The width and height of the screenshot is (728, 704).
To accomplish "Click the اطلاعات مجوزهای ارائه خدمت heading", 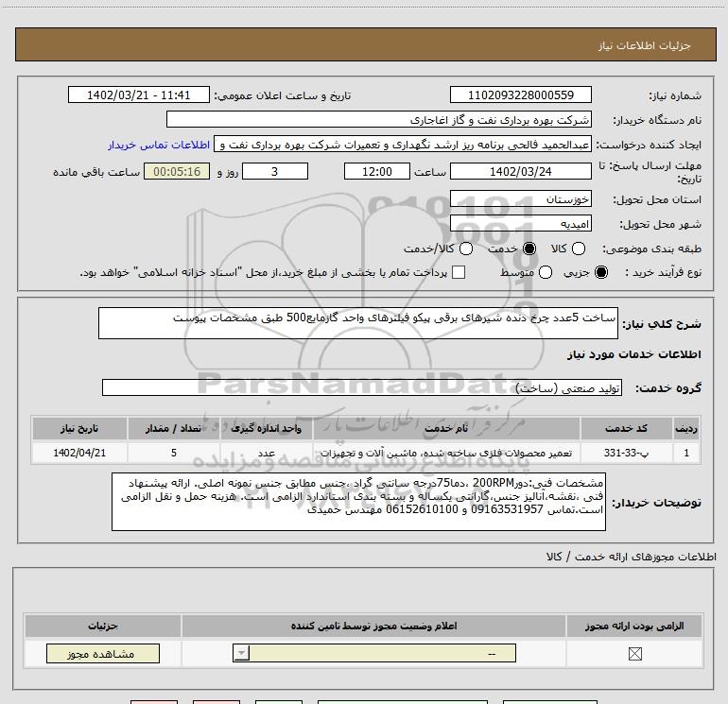I will [632, 557].
